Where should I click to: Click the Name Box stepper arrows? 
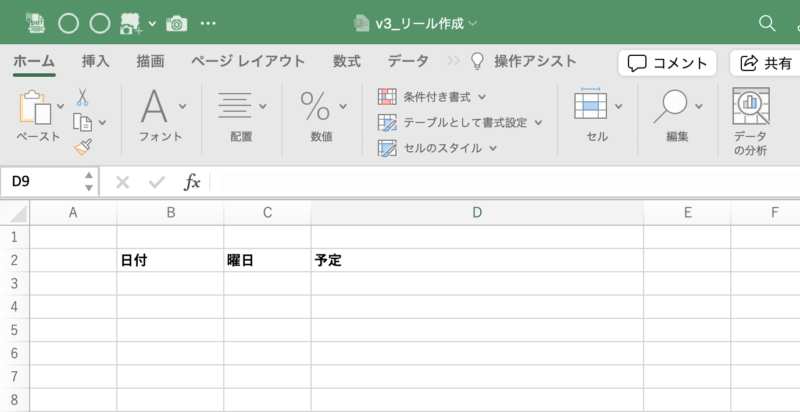(x=89, y=182)
